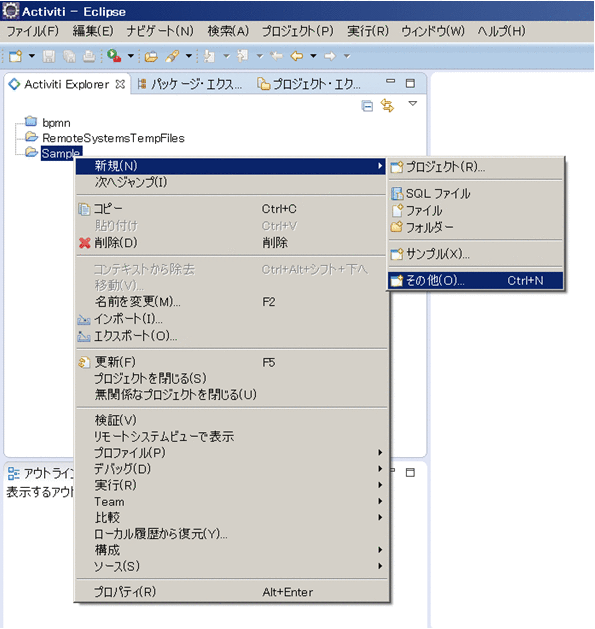Image resolution: width=595 pixels, height=629 pixels.
Task: Open the Forward history dropdown arrow
Action: point(347,56)
